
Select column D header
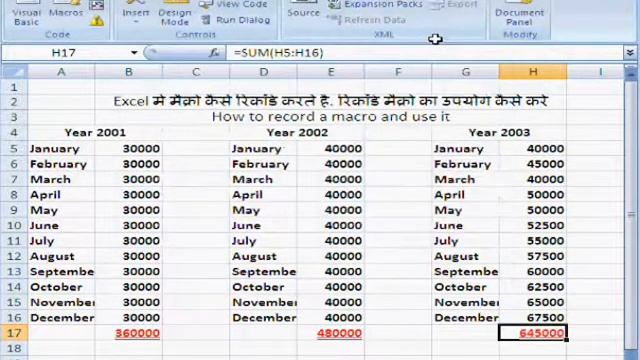[263, 72]
